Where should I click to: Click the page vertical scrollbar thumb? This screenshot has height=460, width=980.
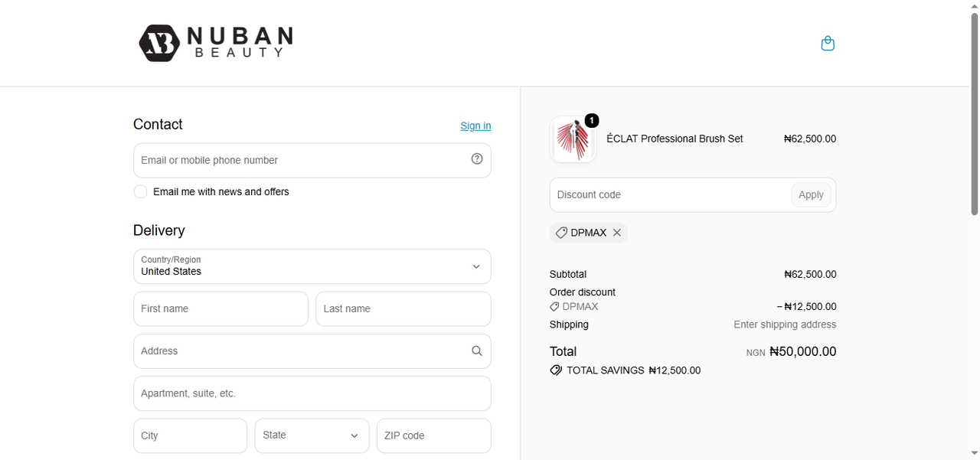(975, 113)
